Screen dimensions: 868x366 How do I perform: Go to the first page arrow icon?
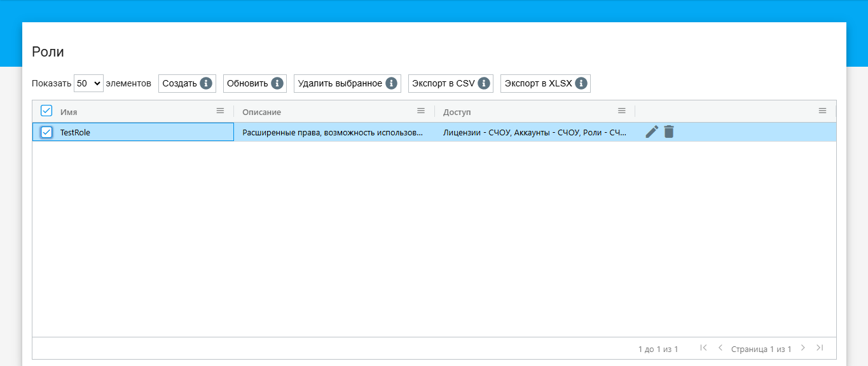click(703, 348)
